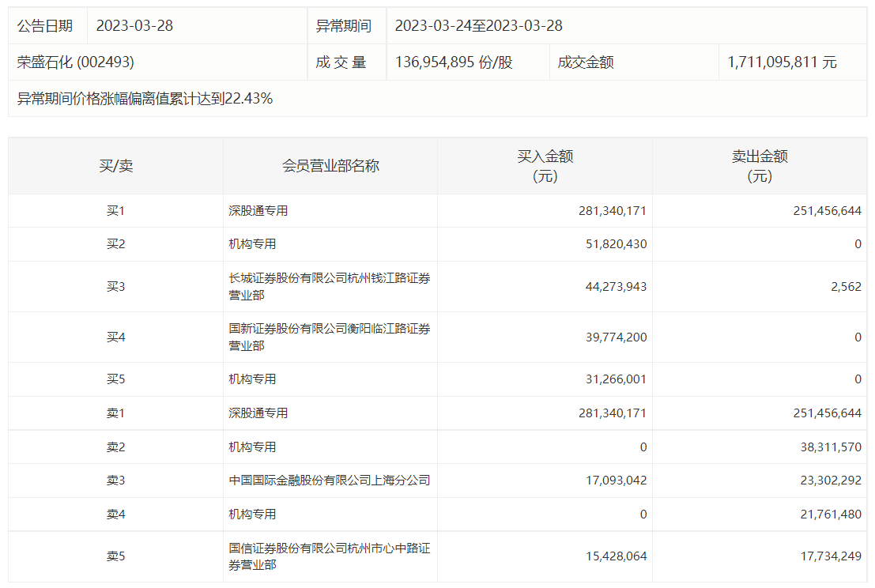Click the 会员营业部名称 column header

[330, 167]
